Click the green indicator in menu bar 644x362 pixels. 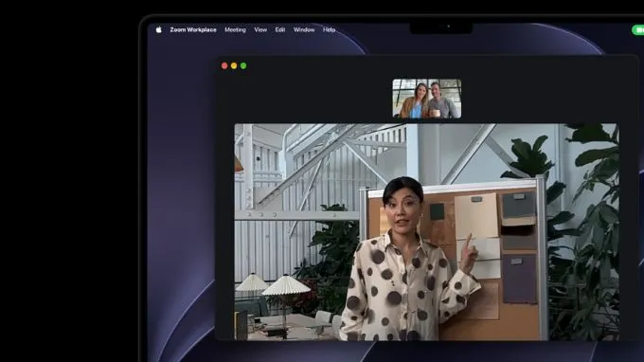[x=637, y=30]
